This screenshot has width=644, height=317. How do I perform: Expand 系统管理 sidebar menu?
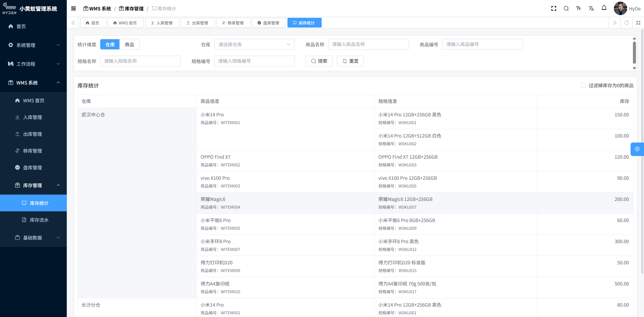(x=34, y=45)
